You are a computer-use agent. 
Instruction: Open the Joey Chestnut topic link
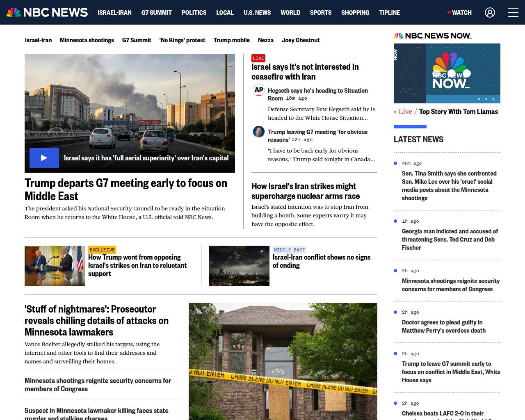301,40
